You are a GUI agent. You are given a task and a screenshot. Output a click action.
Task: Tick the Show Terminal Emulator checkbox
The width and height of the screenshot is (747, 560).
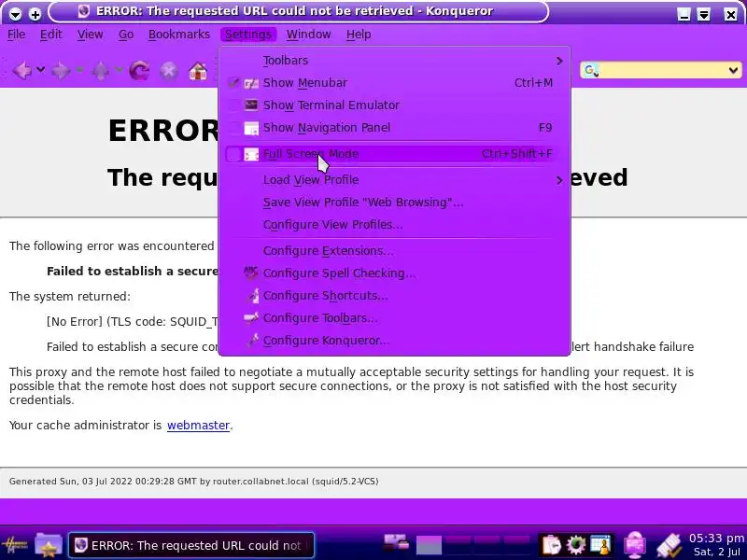click(233, 105)
